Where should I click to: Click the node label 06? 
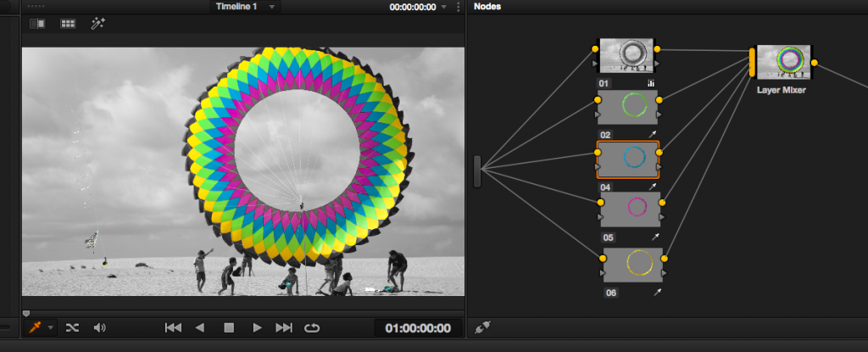coord(610,293)
